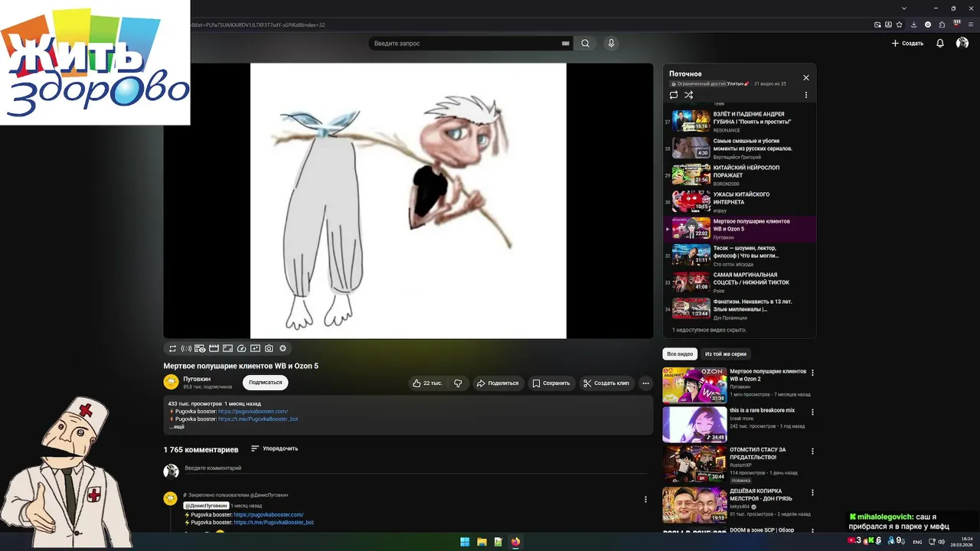This screenshot has width=980, height=551.
Task: Like the video with 22 тыс. button
Action: (x=427, y=383)
